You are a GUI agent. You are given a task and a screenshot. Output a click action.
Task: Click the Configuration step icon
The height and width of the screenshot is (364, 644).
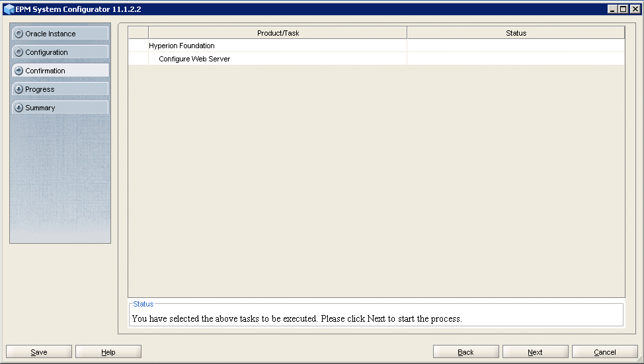[x=19, y=52]
